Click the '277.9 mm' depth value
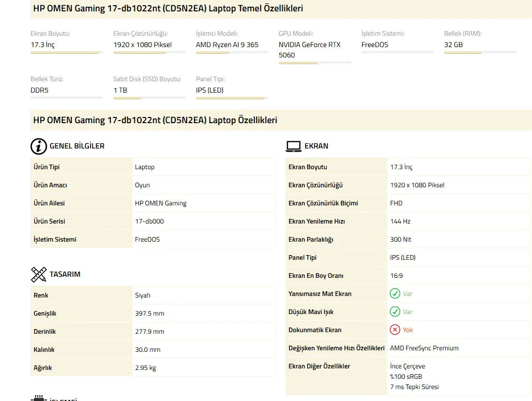The width and height of the screenshot is (532, 401). 149,331
